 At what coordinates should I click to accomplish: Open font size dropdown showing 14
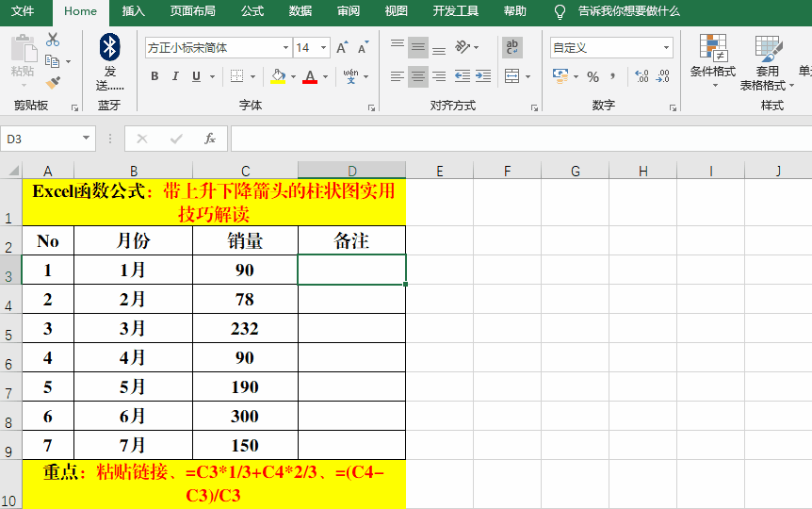tap(324, 48)
